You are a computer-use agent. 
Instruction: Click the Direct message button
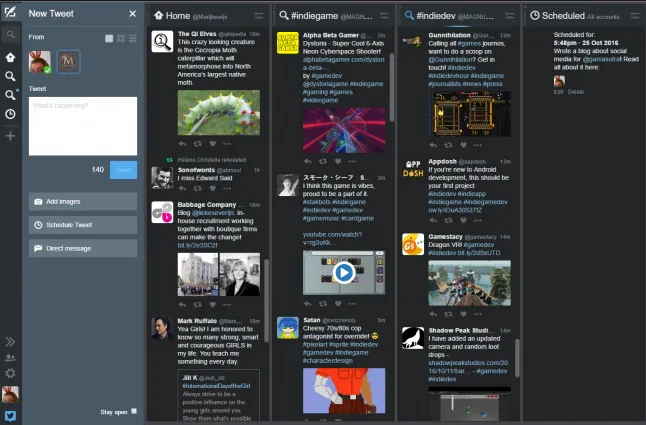tap(83, 248)
